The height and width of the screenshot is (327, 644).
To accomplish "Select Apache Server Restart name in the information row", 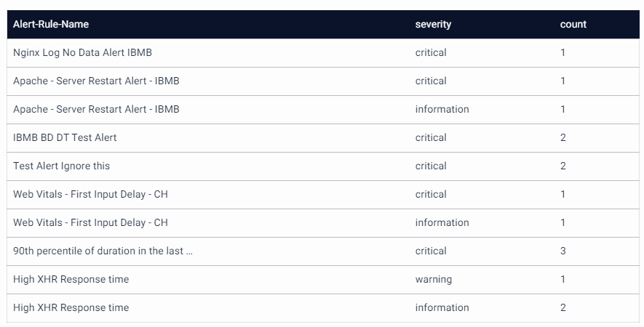I will (x=96, y=109).
